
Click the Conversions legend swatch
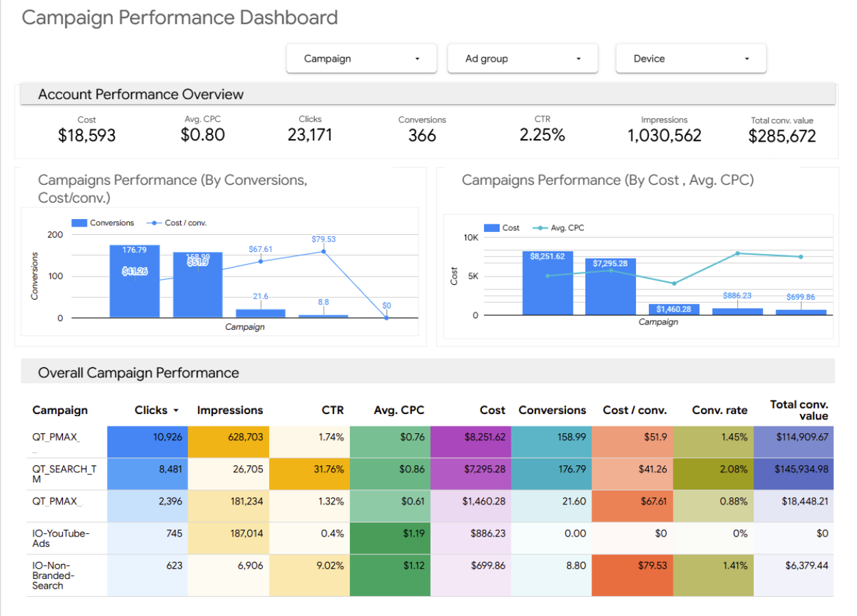(79, 223)
